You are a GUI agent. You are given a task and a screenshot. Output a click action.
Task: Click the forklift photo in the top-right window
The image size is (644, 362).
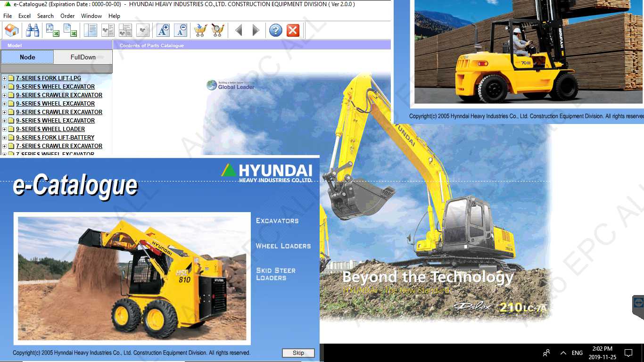click(529, 51)
